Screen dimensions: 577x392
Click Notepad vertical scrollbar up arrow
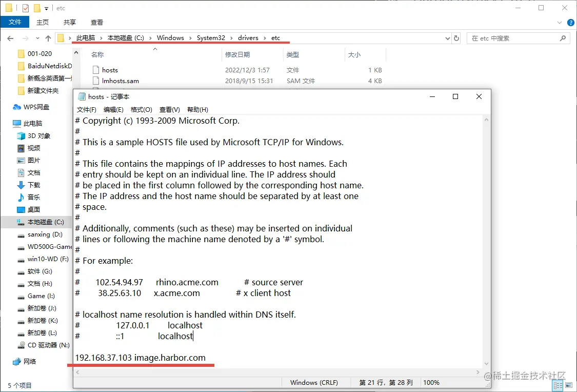coord(487,120)
